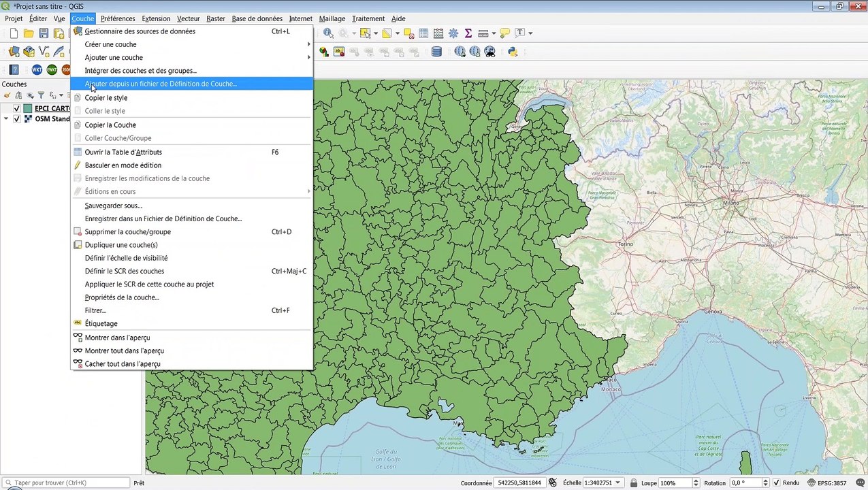Click the locator search field
The image size is (868, 490).
pyautogui.click(x=66, y=483)
